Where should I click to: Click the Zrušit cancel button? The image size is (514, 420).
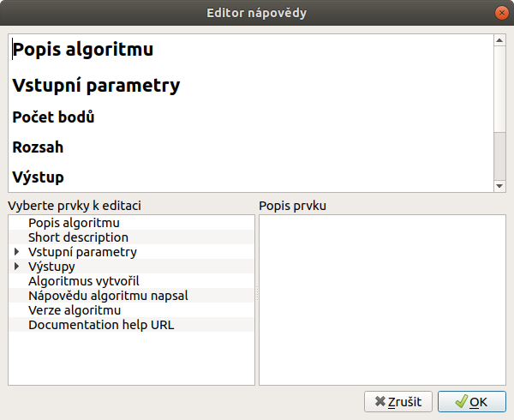pyautogui.click(x=398, y=402)
